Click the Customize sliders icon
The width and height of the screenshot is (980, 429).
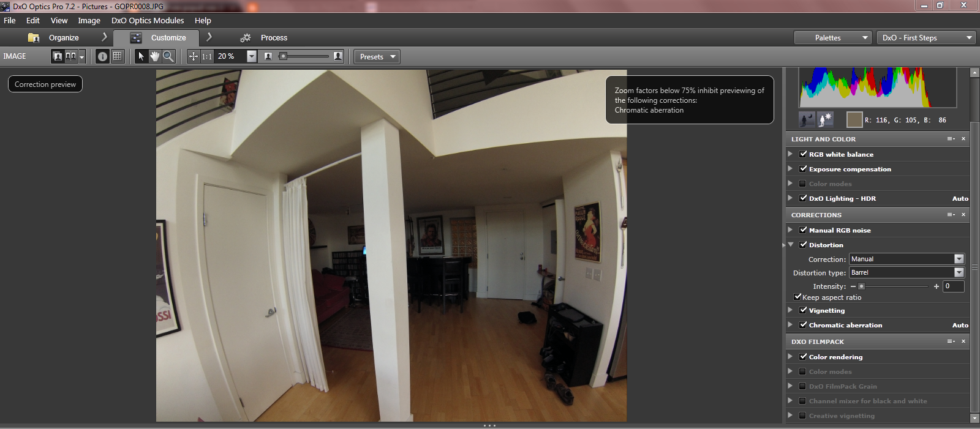(x=136, y=37)
